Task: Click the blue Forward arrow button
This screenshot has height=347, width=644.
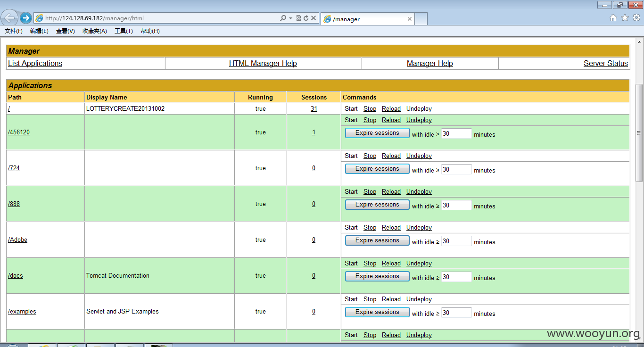Action: [26, 18]
